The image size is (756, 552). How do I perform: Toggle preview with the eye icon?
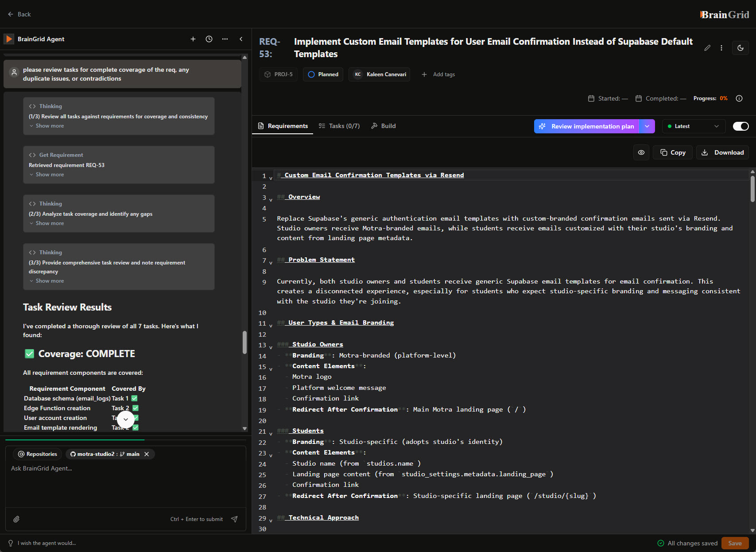(641, 152)
